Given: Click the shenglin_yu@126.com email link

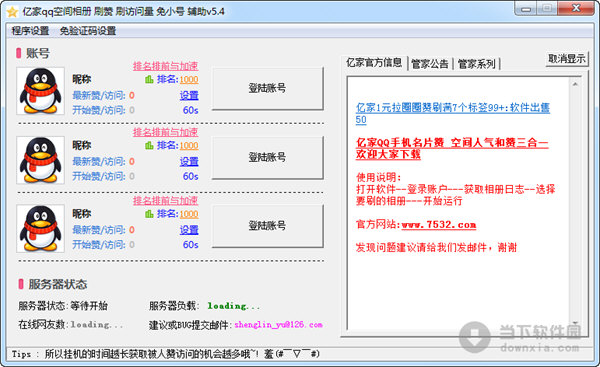Looking at the screenshot, I should click(x=279, y=325).
